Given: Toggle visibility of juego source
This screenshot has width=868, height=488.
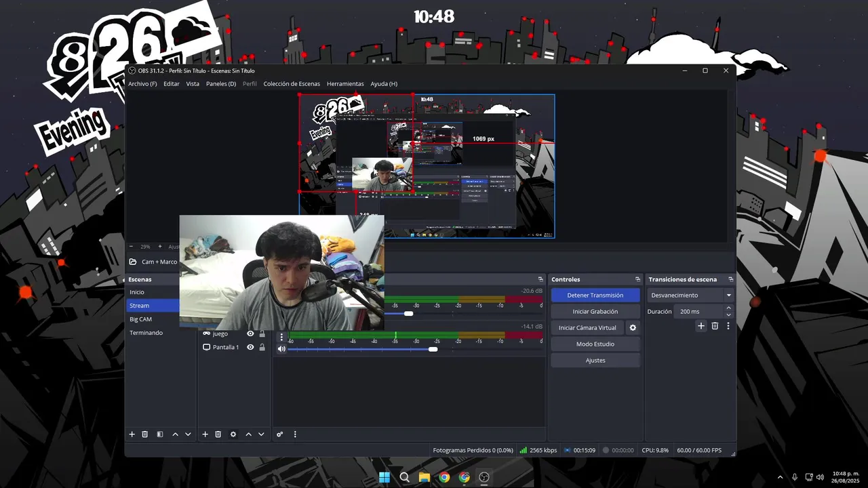Looking at the screenshot, I should 250,333.
